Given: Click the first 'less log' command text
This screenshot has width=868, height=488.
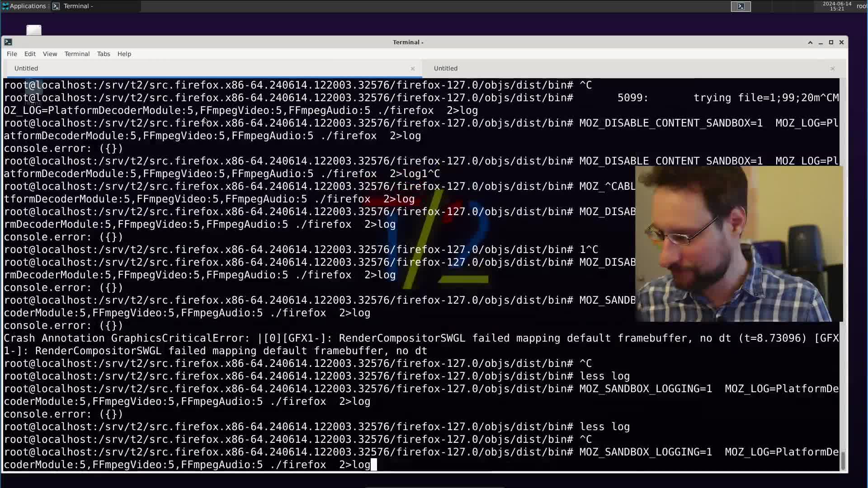Looking at the screenshot, I should point(604,376).
